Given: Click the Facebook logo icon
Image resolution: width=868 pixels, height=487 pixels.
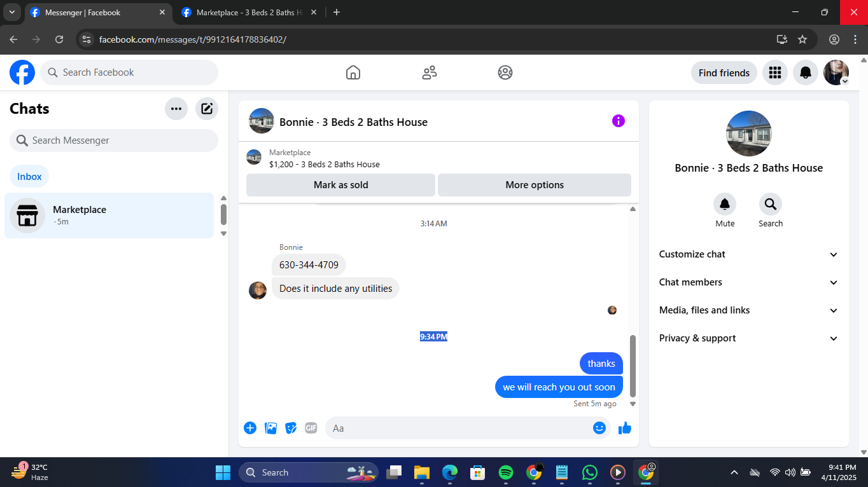Looking at the screenshot, I should [x=22, y=72].
